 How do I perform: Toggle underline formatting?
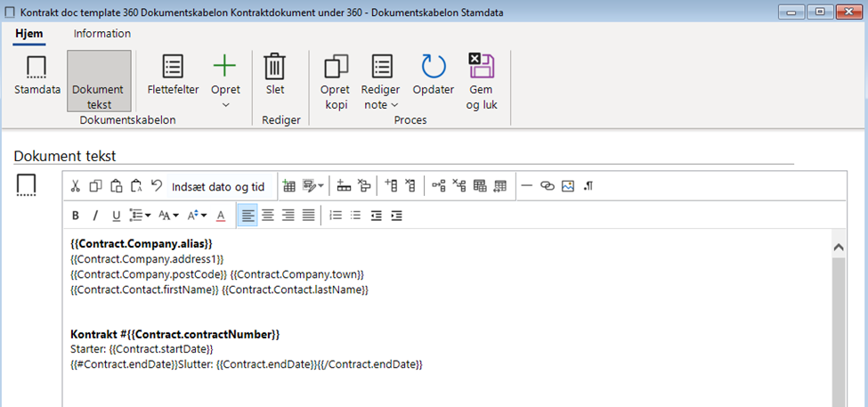[x=116, y=216]
